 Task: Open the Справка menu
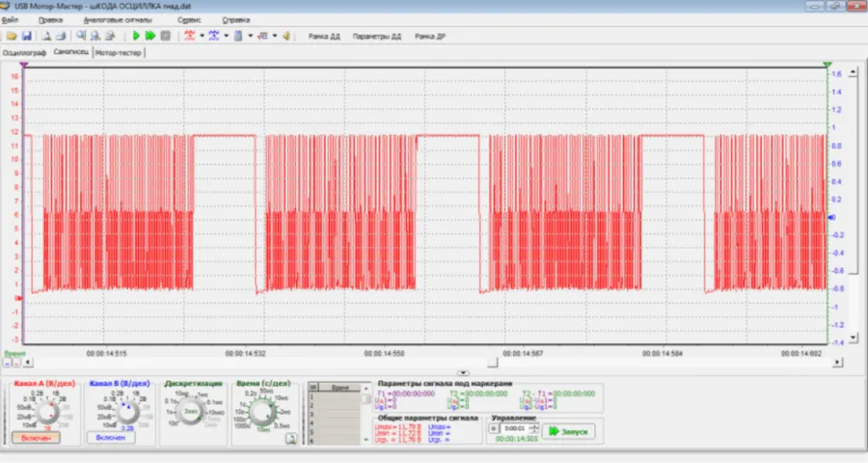(x=236, y=20)
